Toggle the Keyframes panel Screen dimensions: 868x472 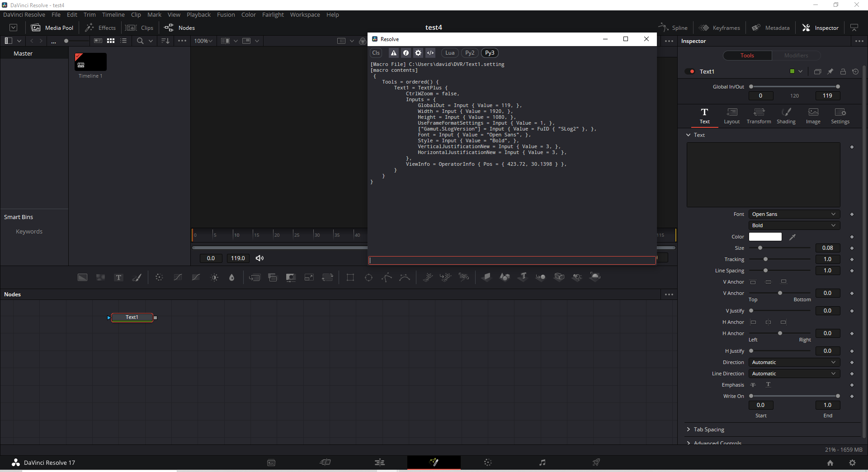coord(719,28)
